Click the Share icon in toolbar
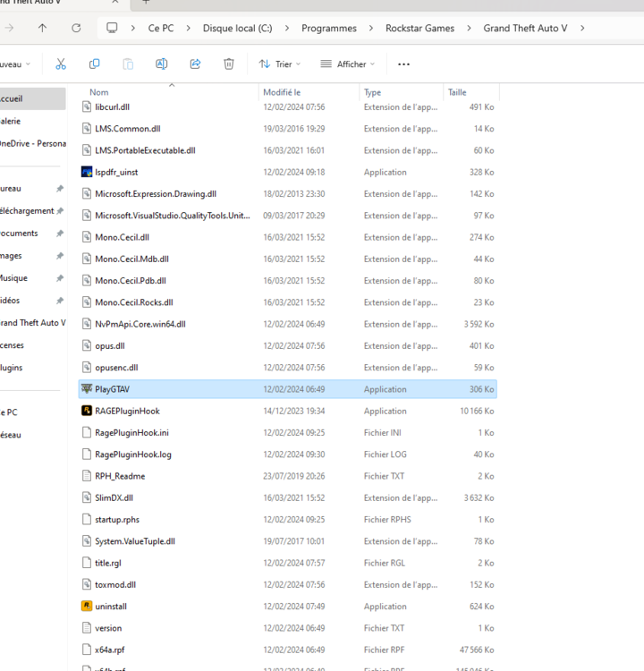The height and width of the screenshot is (671, 644). coord(195,64)
